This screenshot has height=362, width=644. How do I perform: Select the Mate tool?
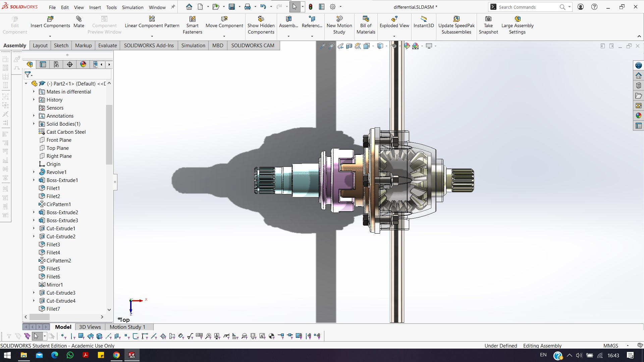pyautogui.click(x=79, y=22)
